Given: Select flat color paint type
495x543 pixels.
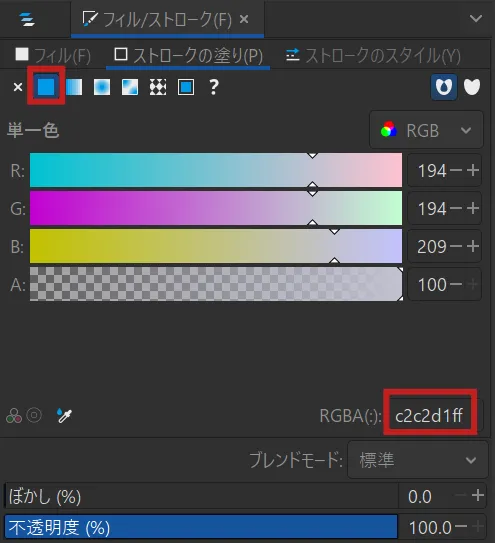Looking at the screenshot, I should point(46,87).
